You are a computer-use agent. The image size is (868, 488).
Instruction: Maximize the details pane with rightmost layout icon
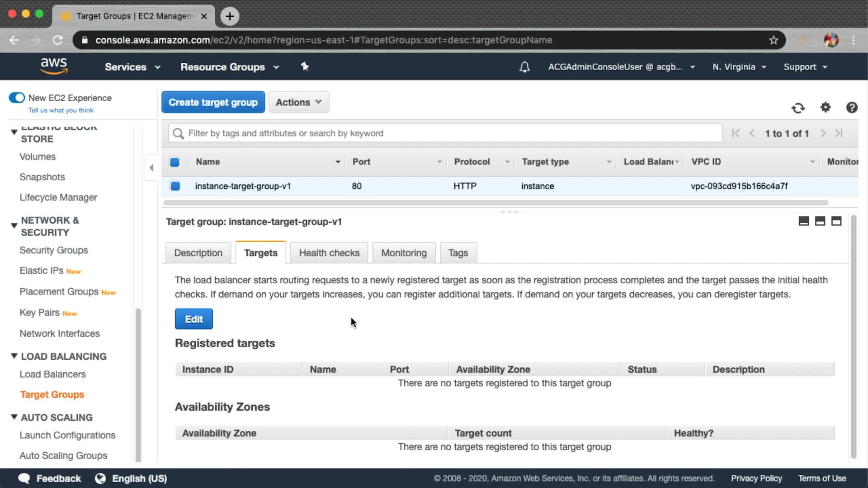836,221
